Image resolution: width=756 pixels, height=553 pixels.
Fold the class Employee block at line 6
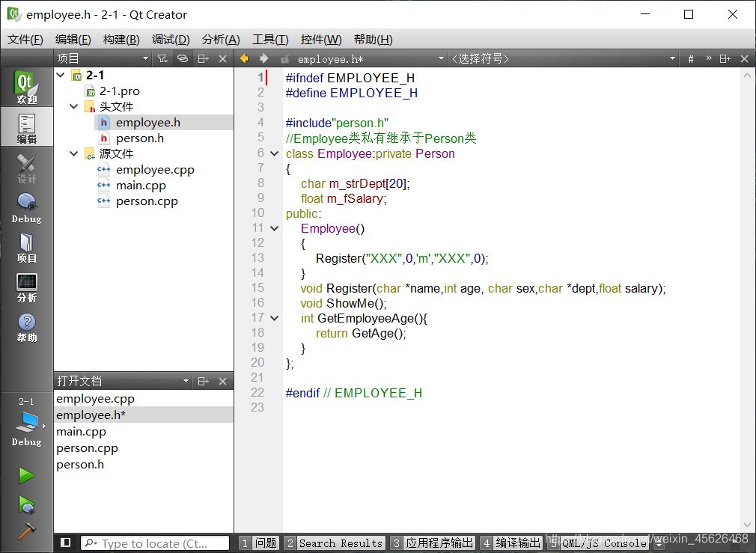coord(275,154)
